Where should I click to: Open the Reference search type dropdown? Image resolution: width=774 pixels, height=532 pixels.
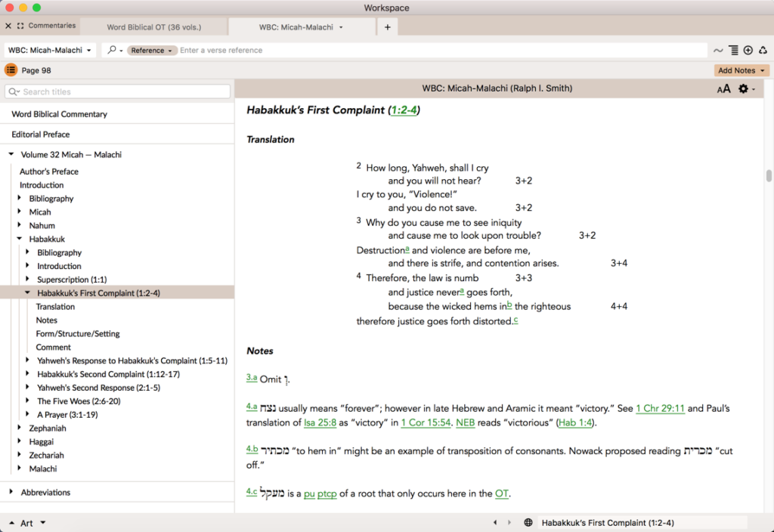pyautogui.click(x=152, y=51)
